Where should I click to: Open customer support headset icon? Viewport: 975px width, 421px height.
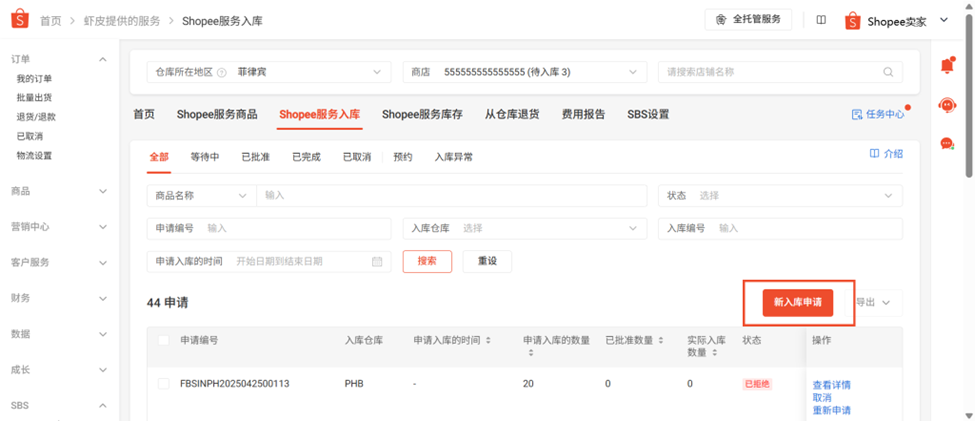pos(947,105)
